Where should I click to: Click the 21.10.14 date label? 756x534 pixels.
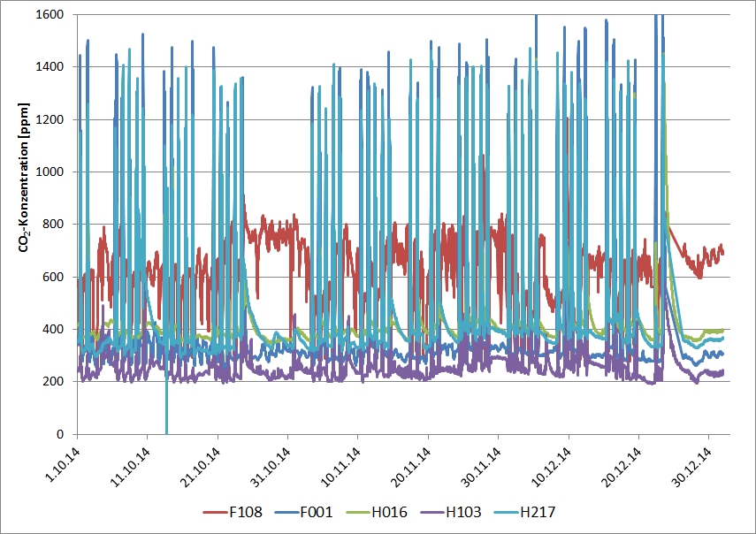click(x=201, y=467)
